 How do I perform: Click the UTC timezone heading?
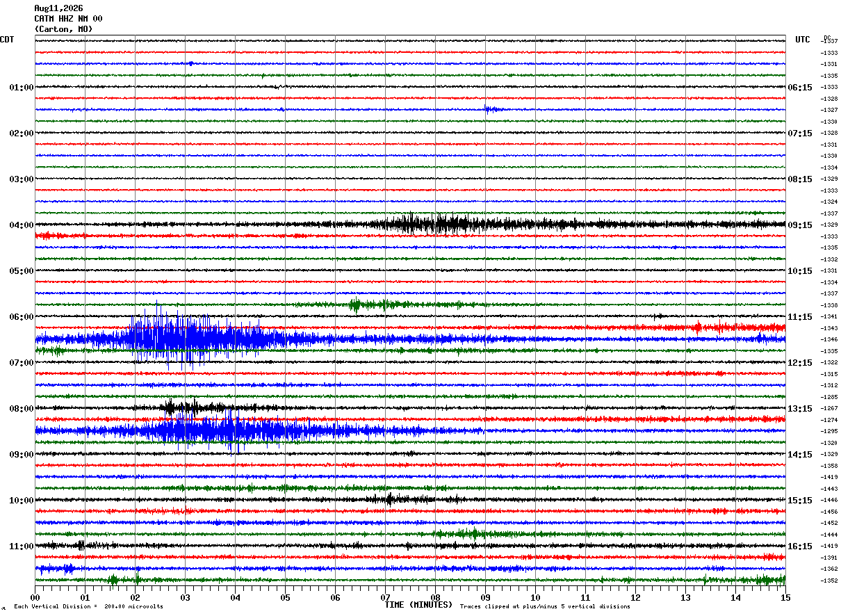803,40
